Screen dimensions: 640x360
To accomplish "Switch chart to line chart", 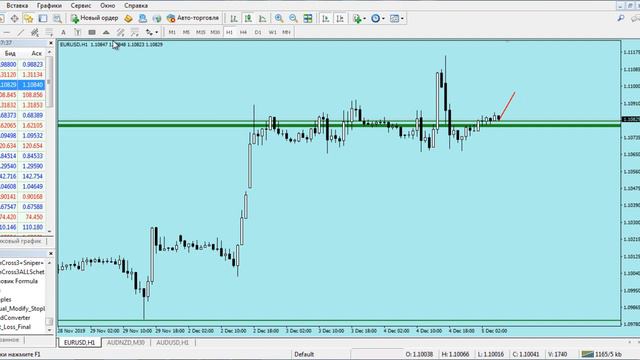I will (x=262, y=18).
